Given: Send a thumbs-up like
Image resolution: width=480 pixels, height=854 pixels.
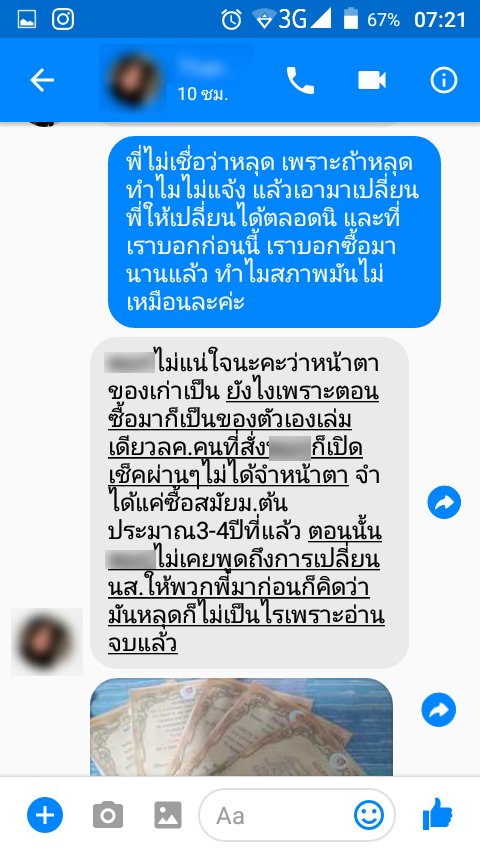Looking at the screenshot, I should (x=438, y=815).
